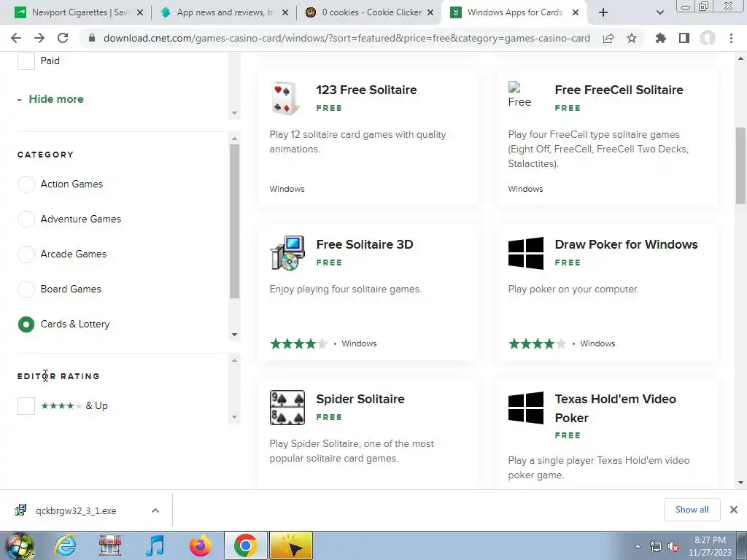
Task: Show hidden tray icons arrow
Action: 638,546
